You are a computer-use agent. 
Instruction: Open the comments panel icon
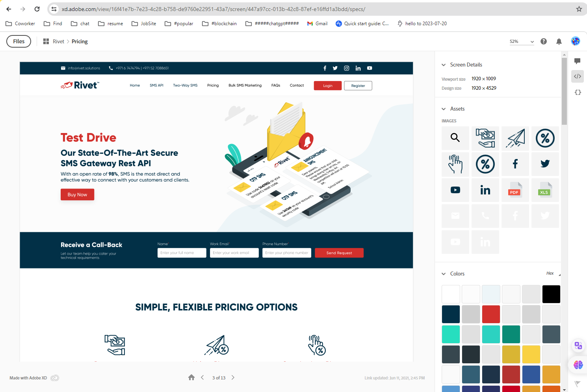pos(577,61)
